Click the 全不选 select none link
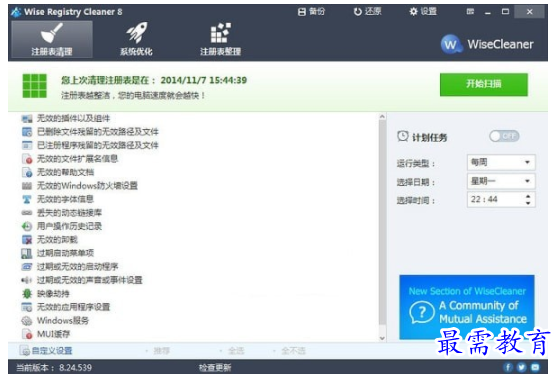The height and width of the screenshot is (374, 559). click(293, 351)
